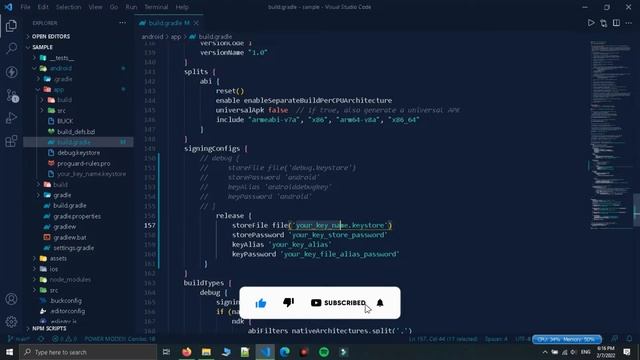
Task: Click status bar notifications bell
Action: (629, 339)
